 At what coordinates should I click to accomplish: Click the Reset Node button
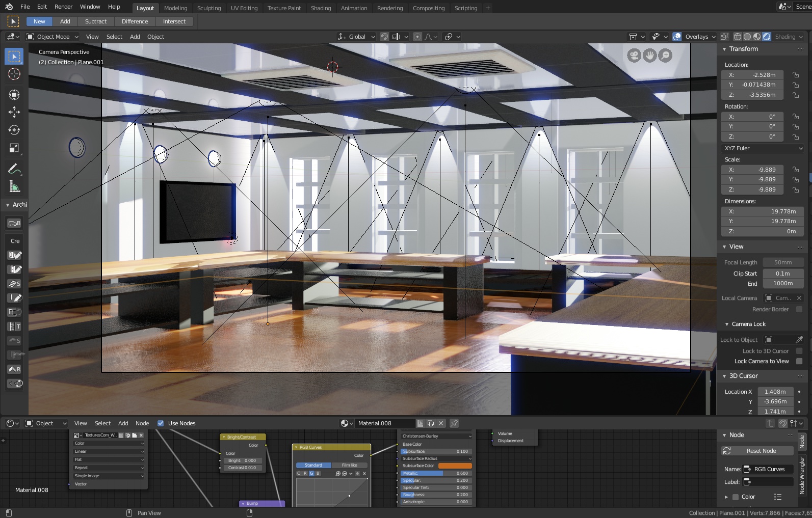point(757,451)
